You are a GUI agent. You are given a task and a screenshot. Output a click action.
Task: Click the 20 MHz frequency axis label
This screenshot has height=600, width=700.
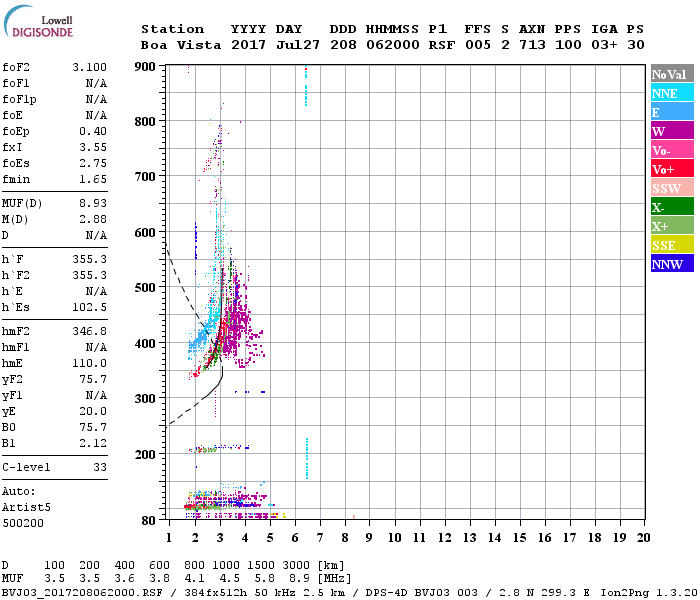[643, 537]
